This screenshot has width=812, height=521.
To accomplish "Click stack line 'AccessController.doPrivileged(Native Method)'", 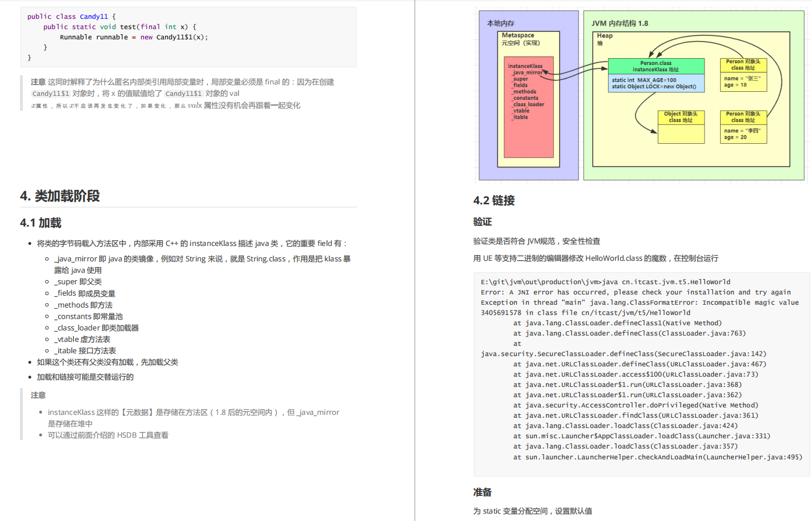I will click(636, 405).
